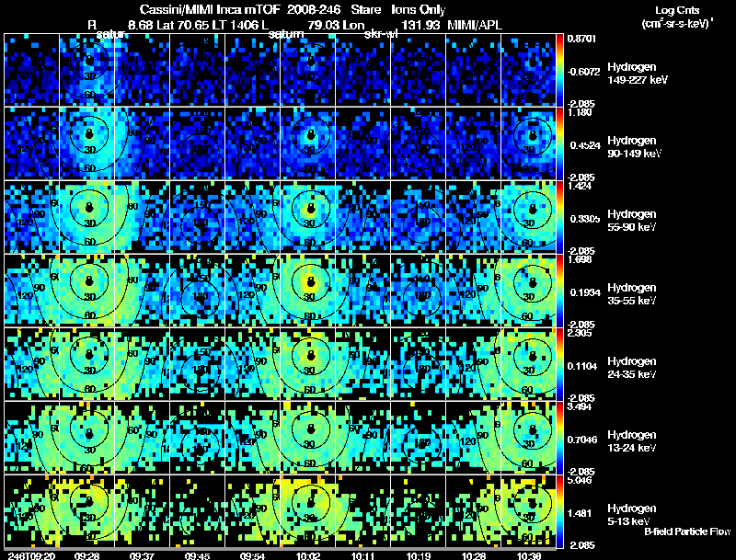Click the colorbar value '0.8701'
This screenshot has height=560, width=736.
pyautogui.click(x=581, y=39)
